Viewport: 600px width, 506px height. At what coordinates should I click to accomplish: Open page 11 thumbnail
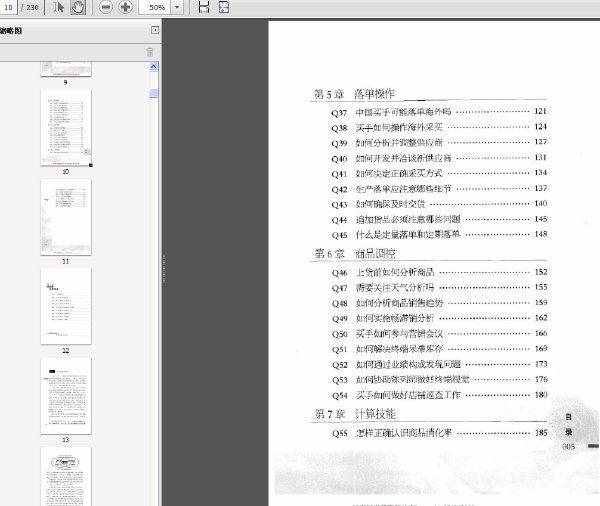pos(66,217)
